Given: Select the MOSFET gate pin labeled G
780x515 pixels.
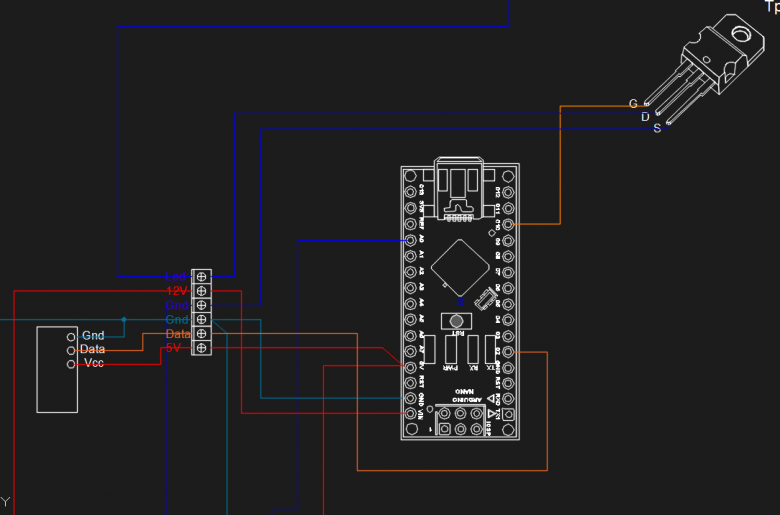Looking at the screenshot, I should (647, 103).
